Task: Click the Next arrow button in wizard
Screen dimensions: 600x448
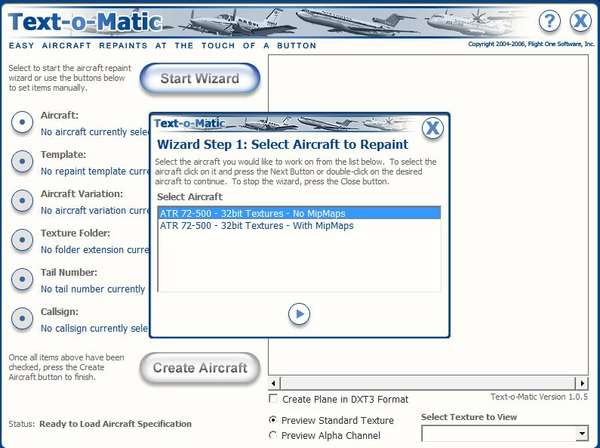Action: 299,314
